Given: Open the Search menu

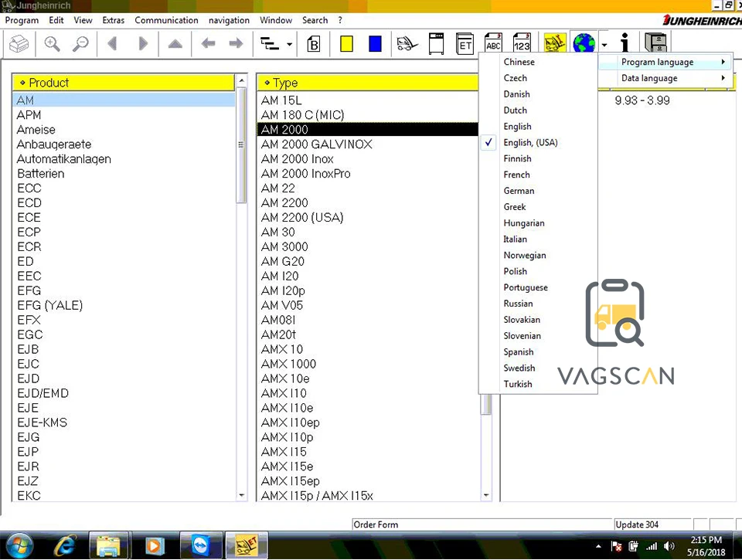Looking at the screenshot, I should [315, 20].
